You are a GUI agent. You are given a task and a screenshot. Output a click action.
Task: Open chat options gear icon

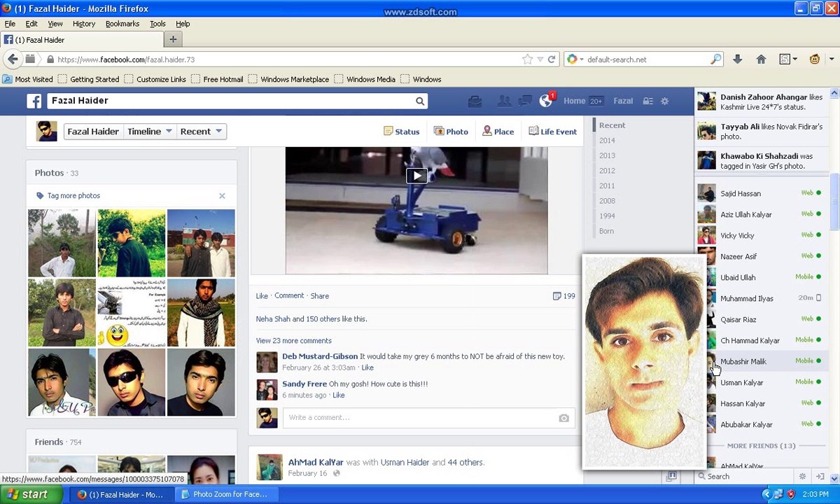(802, 477)
